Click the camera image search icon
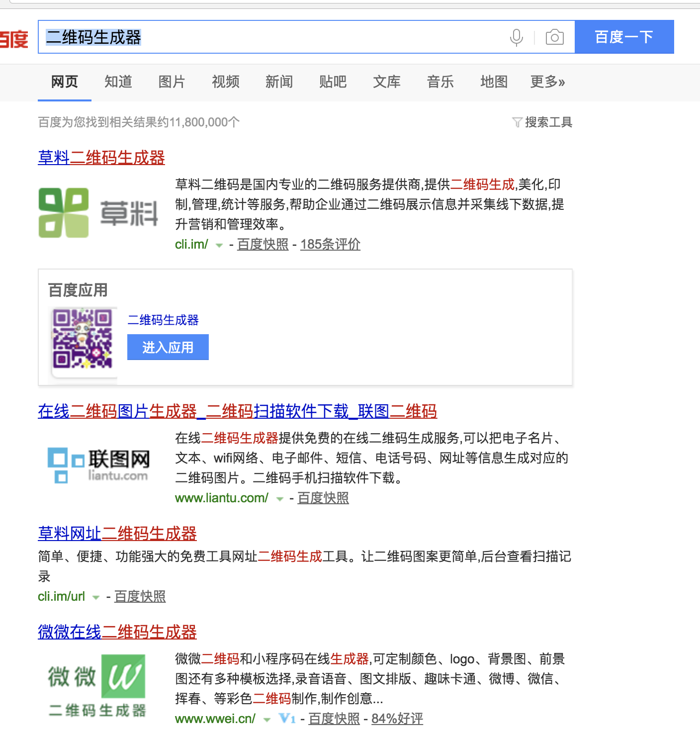The width and height of the screenshot is (700, 735). (x=554, y=37)
